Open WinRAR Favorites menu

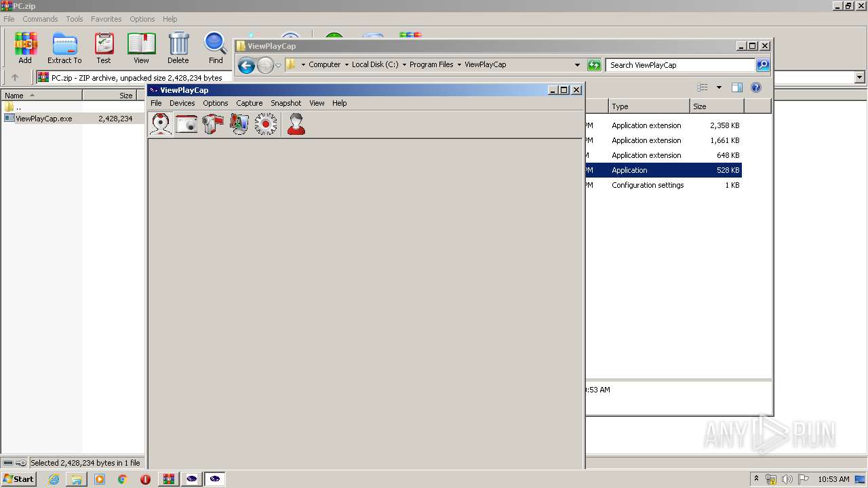106,19
